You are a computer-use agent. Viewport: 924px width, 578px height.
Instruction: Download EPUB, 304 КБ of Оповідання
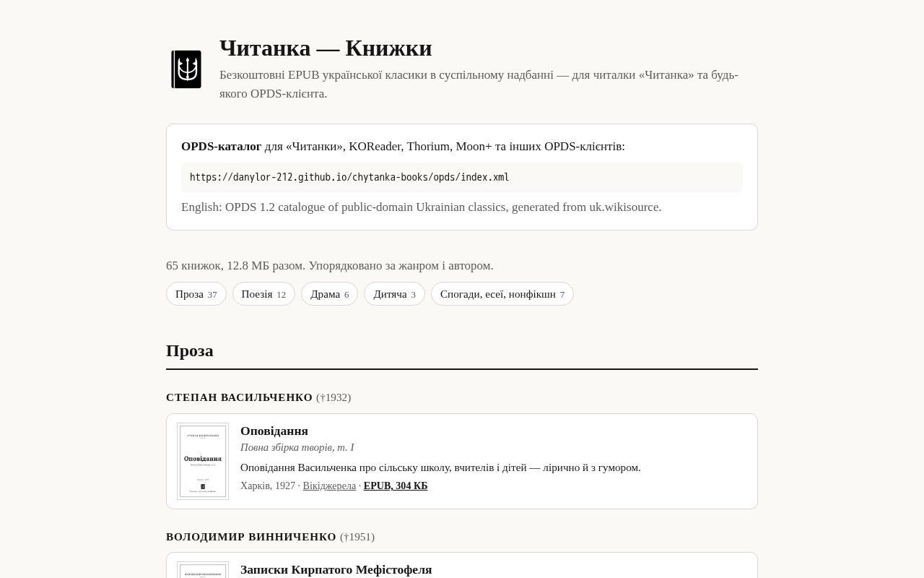click(396, 486)
